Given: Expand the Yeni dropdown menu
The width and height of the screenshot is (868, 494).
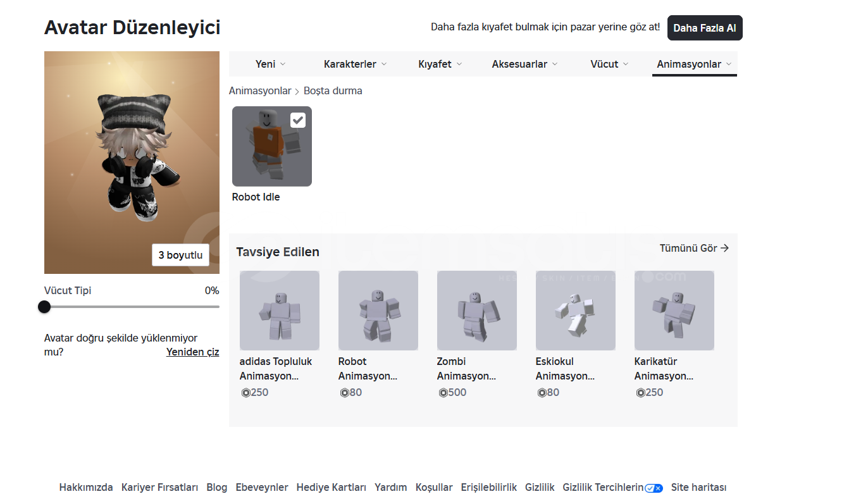Looking at the screenshot, I should click(x=271, y=64).
